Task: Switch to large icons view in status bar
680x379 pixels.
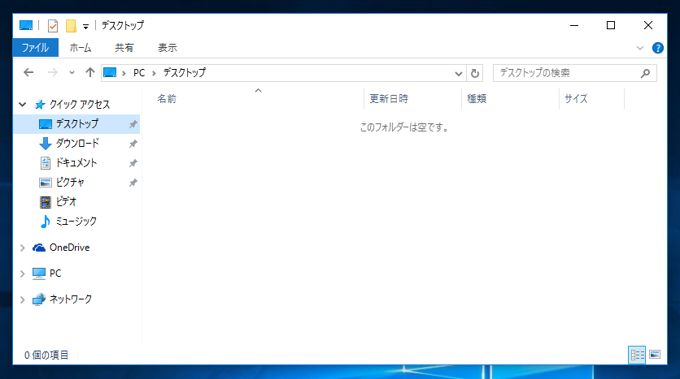Action: pos(655,355)
